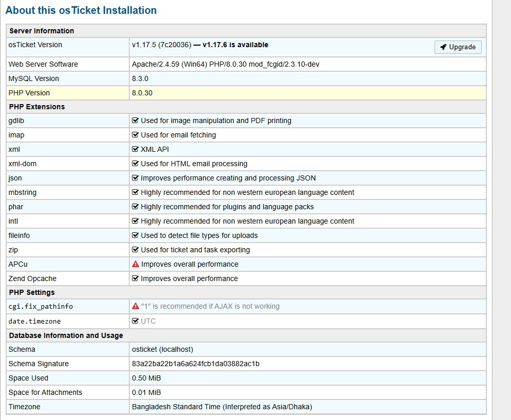The height and width of the screenshot is (420, 511).
Task: Click the 'v1.17.6 is available' text
Action: coord(235,45)
